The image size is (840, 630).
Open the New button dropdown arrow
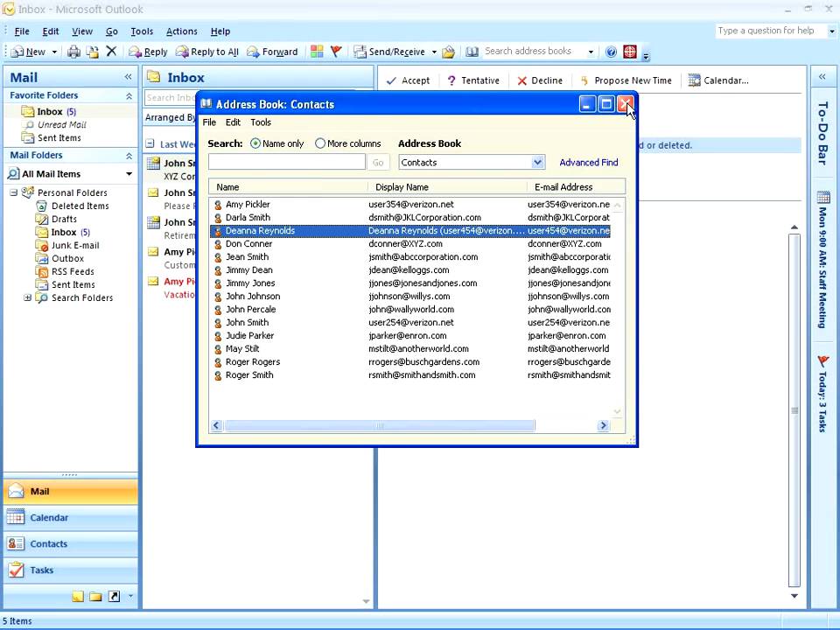click(54, 52)
